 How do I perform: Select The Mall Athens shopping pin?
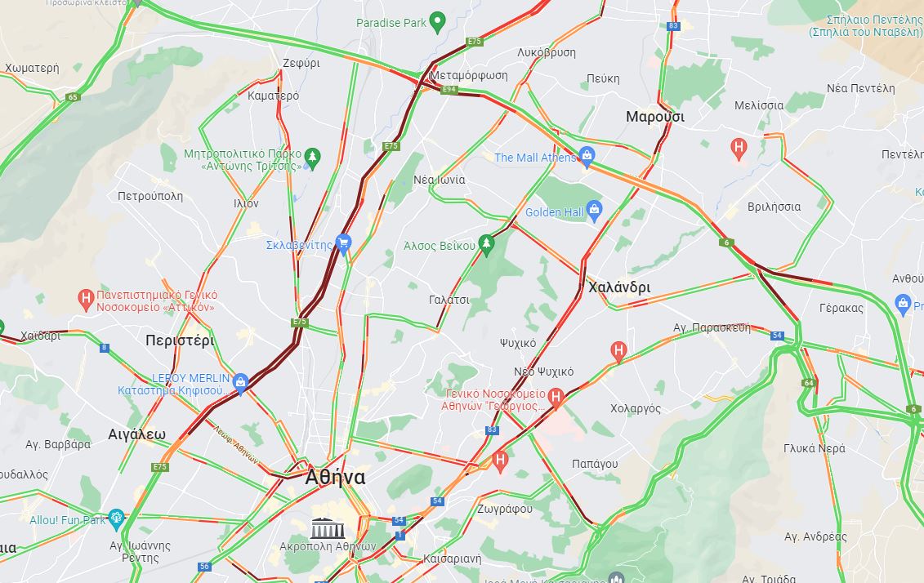click(x=587, y=157)
